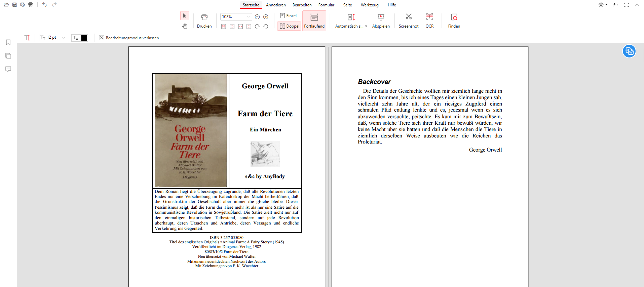Click the Drucken print button

(x=204, y=21)
